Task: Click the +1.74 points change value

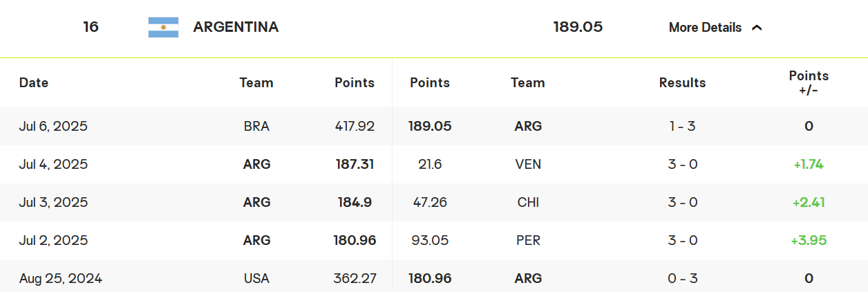Action: pos(809,165)
